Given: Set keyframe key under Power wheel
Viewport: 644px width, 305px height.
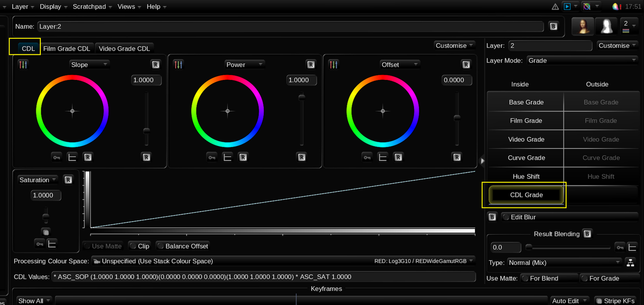Looking at the screenshot, I should [212, 157].
